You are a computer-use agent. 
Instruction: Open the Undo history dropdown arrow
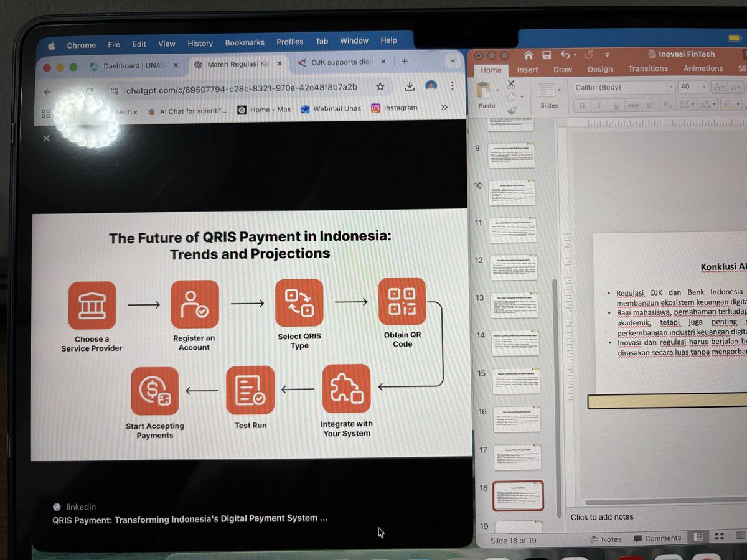click(x=575, y=55)
